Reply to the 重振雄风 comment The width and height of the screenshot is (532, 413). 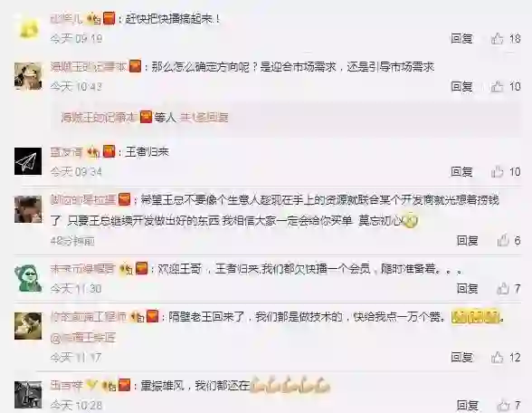pyautogui.click(x=468, y=405)
